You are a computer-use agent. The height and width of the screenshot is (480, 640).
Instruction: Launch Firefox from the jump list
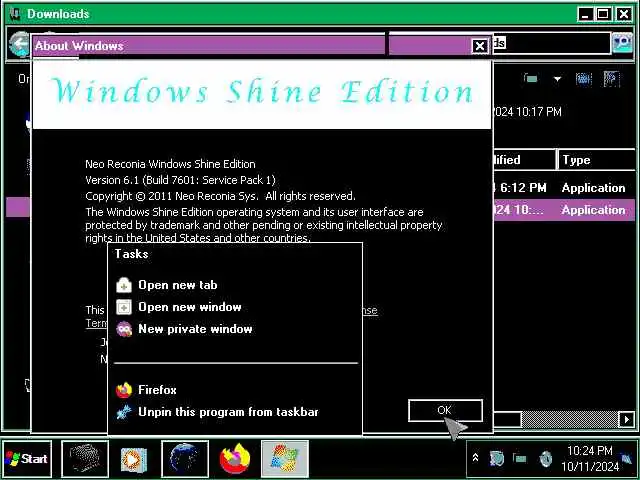pyautogui.click(x=157, y=390)
